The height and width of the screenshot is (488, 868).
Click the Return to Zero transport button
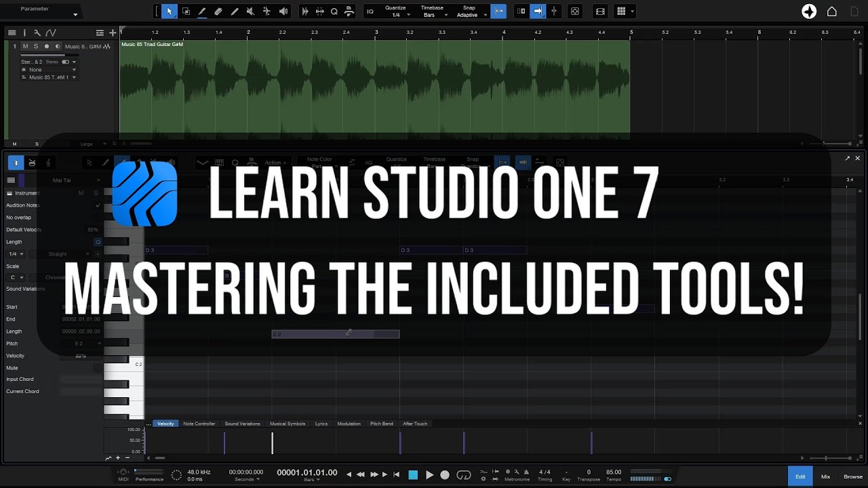pos(397,475)
